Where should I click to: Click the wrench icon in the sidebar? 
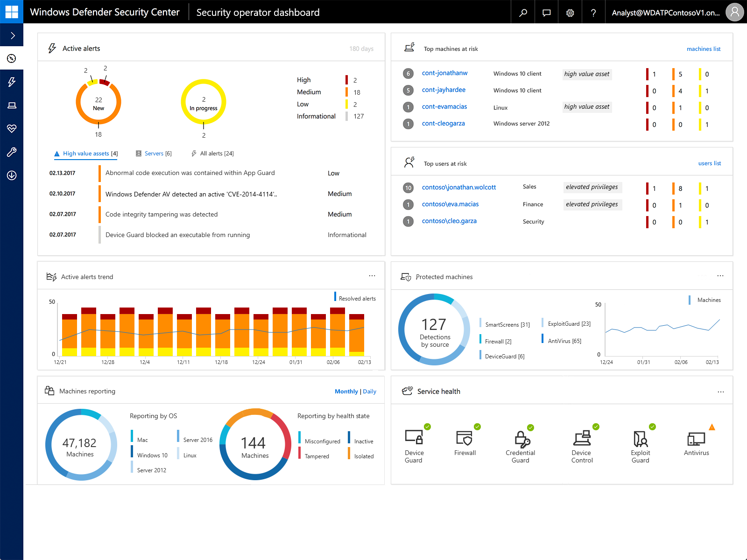pyautogui.click(x=12, y=152)
